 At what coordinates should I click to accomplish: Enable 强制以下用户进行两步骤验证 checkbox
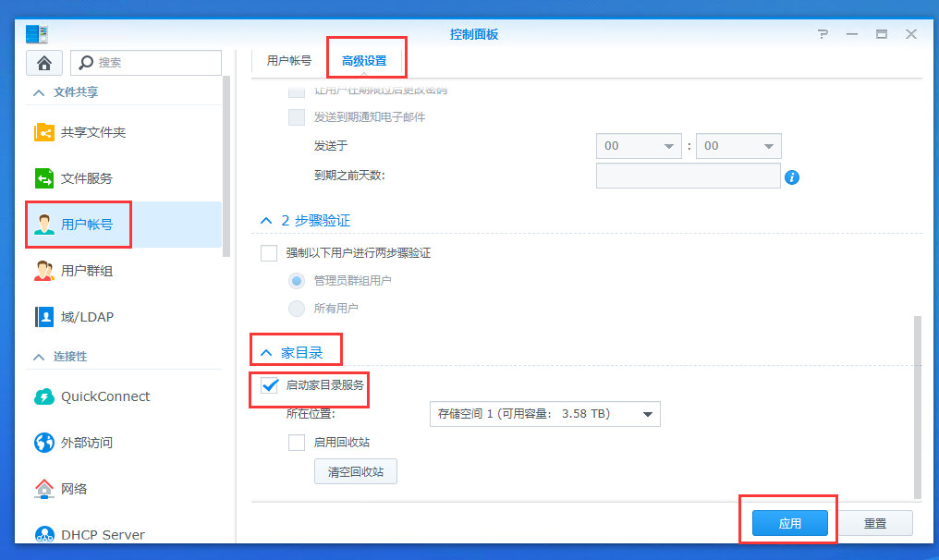point(269,253)
